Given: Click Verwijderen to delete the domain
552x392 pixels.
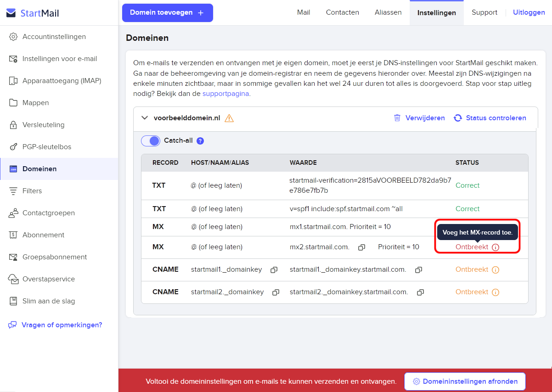Looking at the screenshot, I should point(419,118).
